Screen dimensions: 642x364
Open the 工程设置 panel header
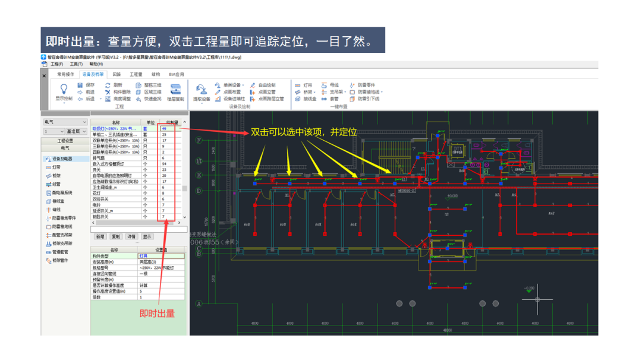[x=65, y=141]
